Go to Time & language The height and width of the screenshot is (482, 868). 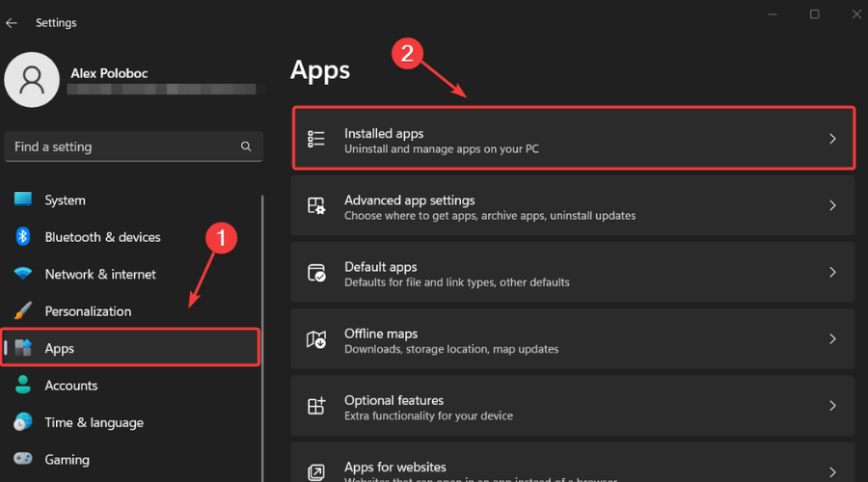coord(130,422)
